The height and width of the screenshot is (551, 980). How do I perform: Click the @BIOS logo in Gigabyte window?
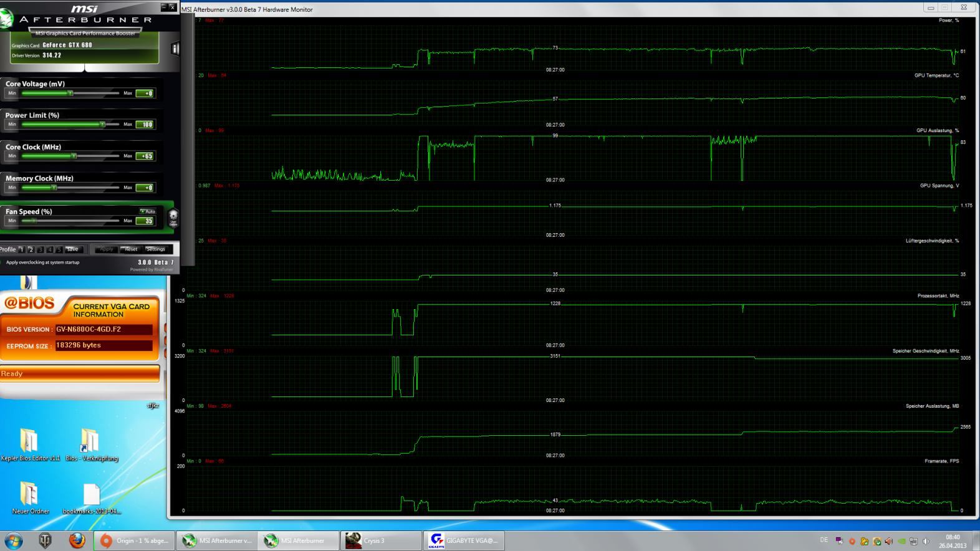[x=30, y=304]
